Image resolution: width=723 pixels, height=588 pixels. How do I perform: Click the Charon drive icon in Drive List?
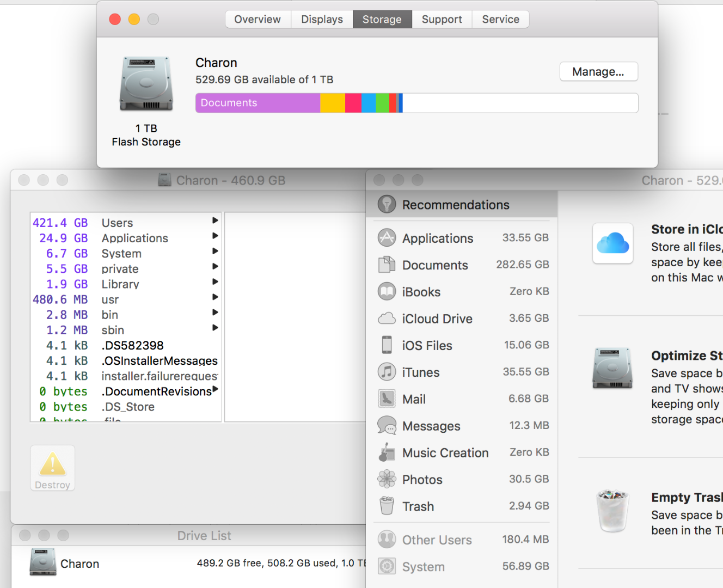pos(43,562)
